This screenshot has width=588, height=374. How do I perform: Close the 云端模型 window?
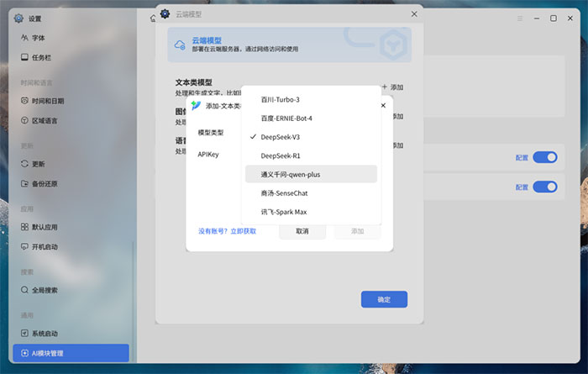414,14
